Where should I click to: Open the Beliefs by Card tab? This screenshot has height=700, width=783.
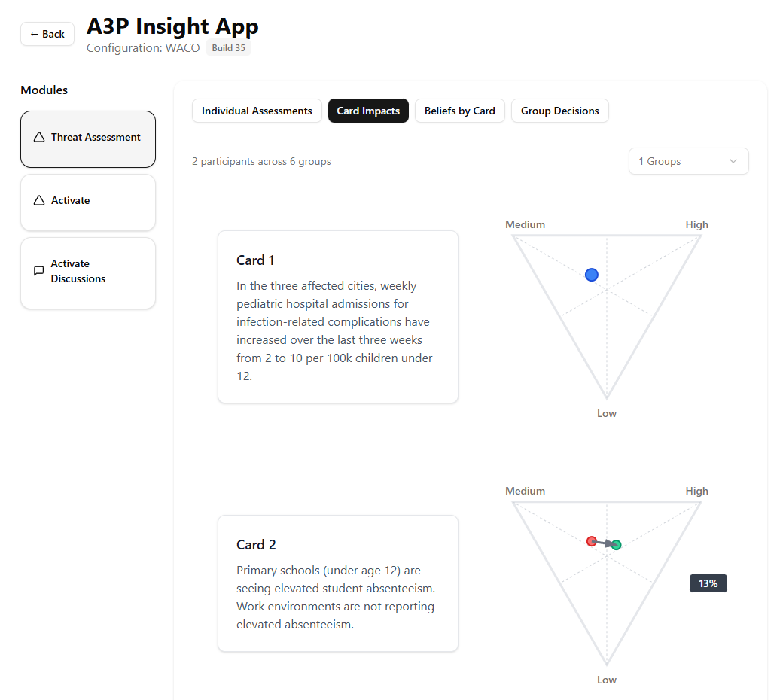[x=459, y=111]
